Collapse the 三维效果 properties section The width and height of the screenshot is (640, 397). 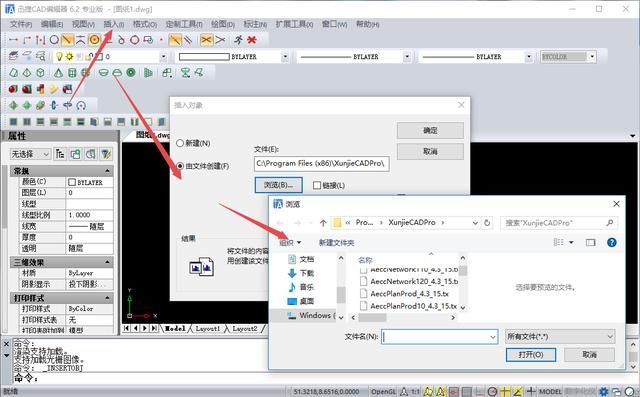click(107, 262)
